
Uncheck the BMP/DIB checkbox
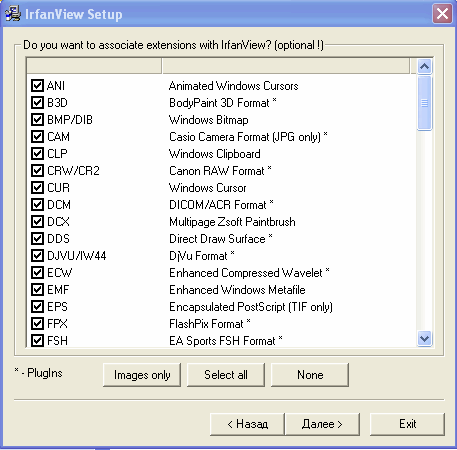[x=37, y=120]
